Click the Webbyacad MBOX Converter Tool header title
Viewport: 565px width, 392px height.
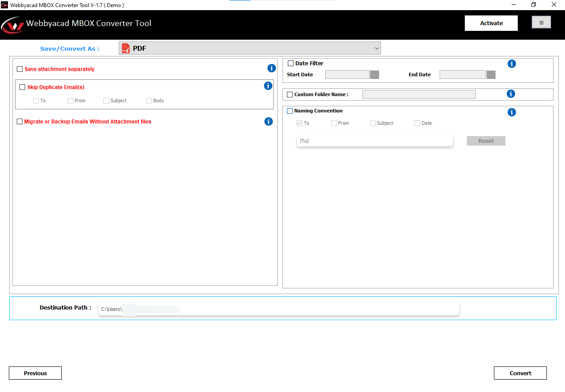(x=89, y=23)
